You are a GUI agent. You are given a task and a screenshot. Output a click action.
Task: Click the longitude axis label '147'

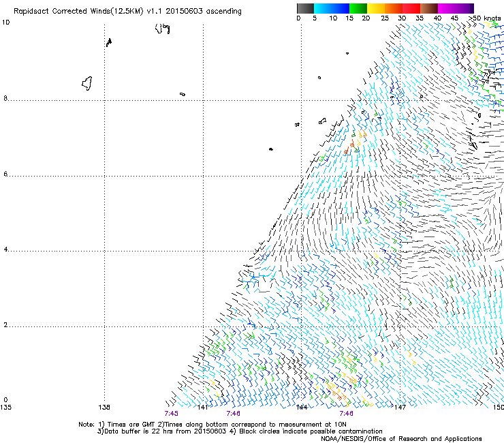pyautogui.click(x=400, y=408)
